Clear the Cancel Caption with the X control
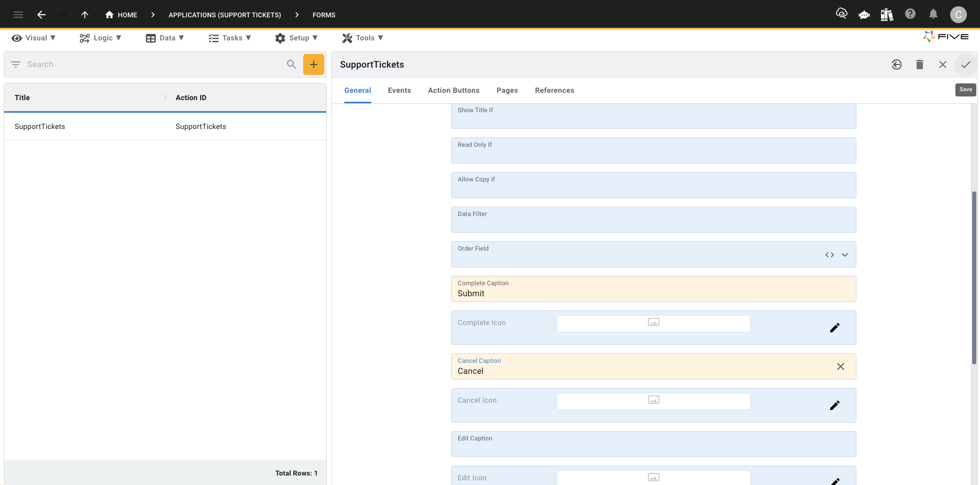The height and width of the screenshot is (485, 980). coord(841,367)
